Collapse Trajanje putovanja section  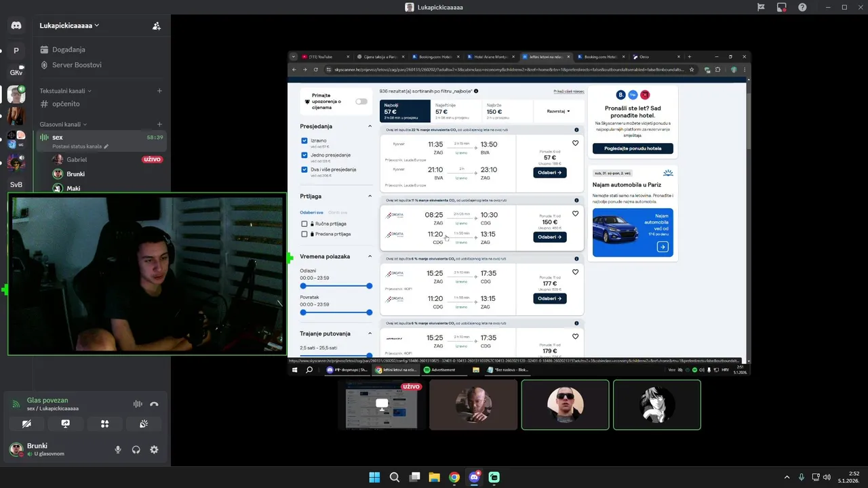(x=370, y=333)
